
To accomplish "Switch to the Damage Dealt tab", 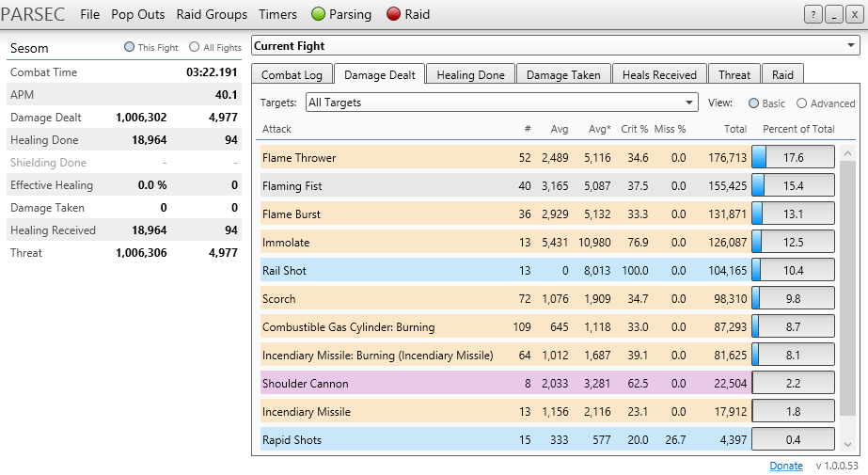I will coord(380,74).
